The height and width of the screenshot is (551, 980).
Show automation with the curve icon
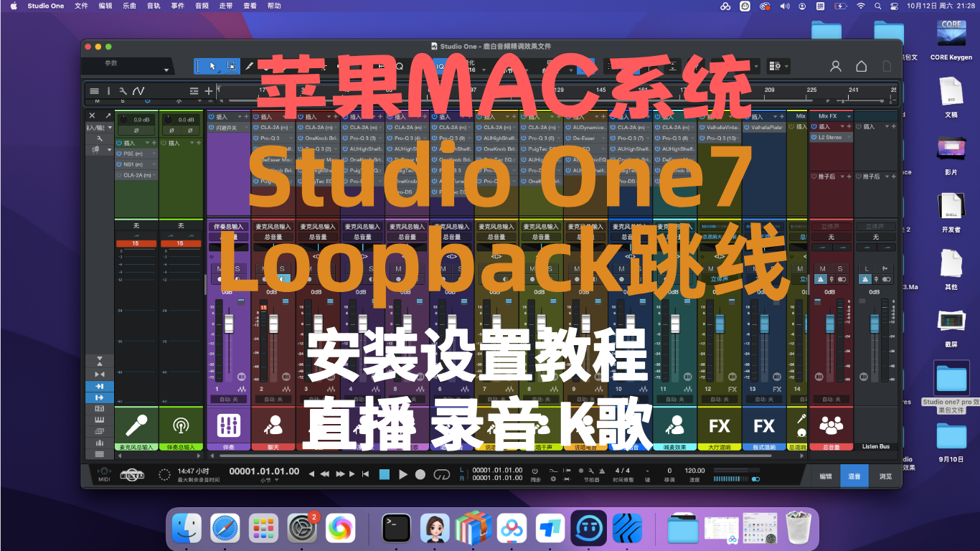138,91
